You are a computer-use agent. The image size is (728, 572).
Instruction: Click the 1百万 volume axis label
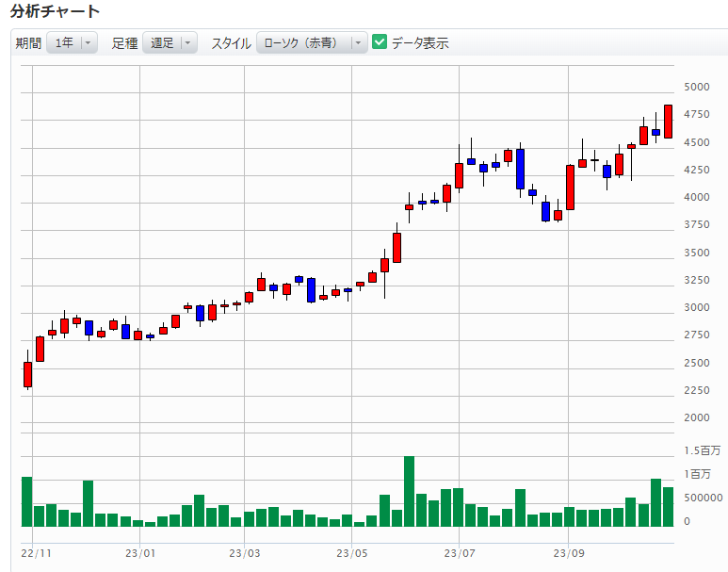click(x=697, y=474)
